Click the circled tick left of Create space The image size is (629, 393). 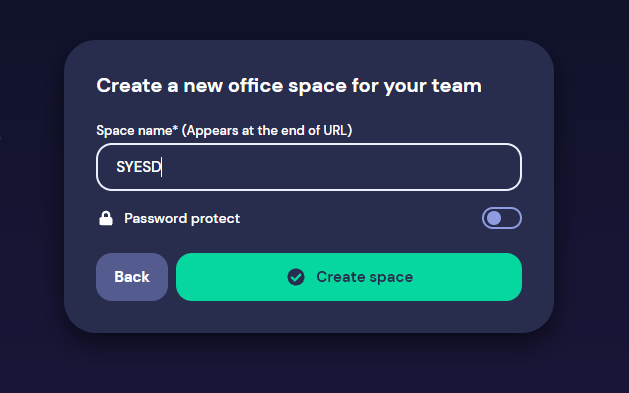(296, 277)
